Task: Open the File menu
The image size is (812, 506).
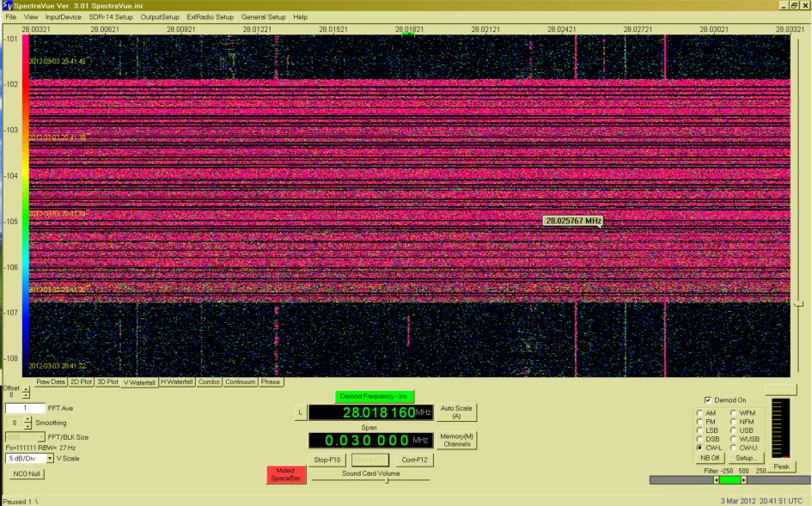Action: pos(11,17)
